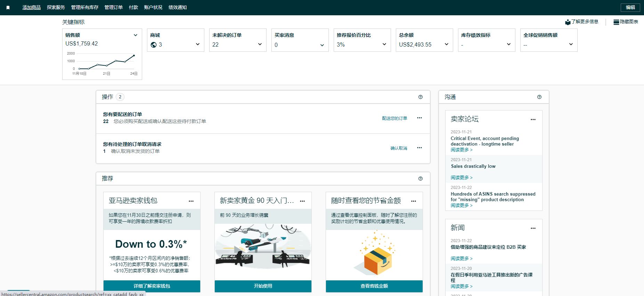Click the news title 借助增强的商品建议来定位 B2B 买家
This screenshot has height=296, width=644.
[x=488, y=247]
